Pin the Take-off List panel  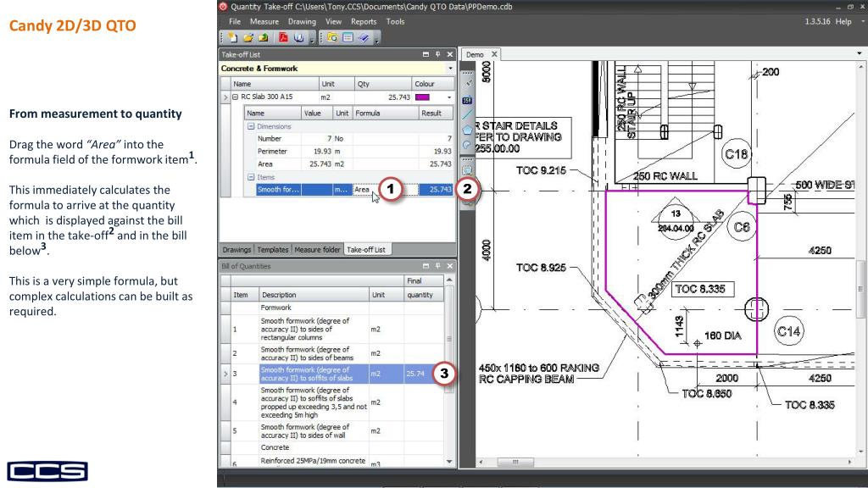[438, 54]
